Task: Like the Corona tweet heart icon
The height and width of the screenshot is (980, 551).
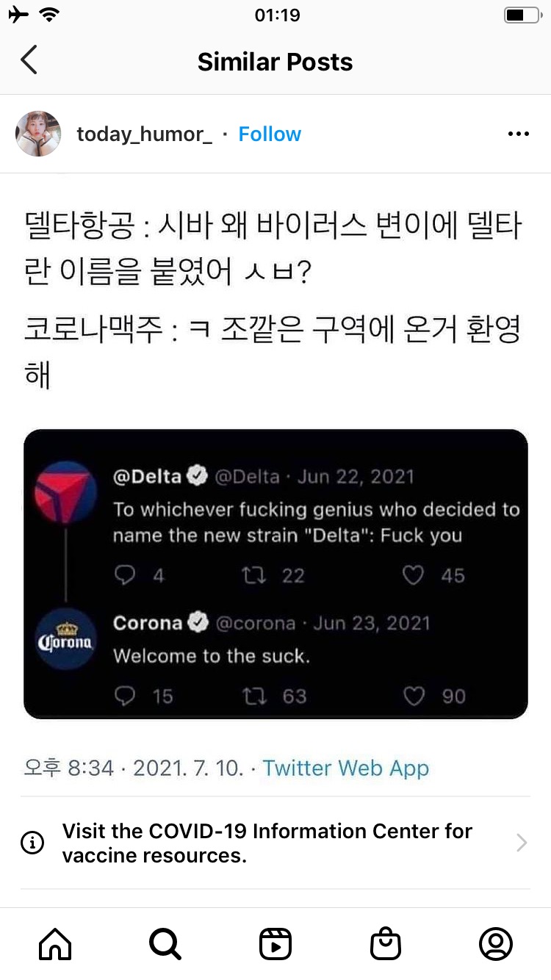Action: click(x=414, y=696)
